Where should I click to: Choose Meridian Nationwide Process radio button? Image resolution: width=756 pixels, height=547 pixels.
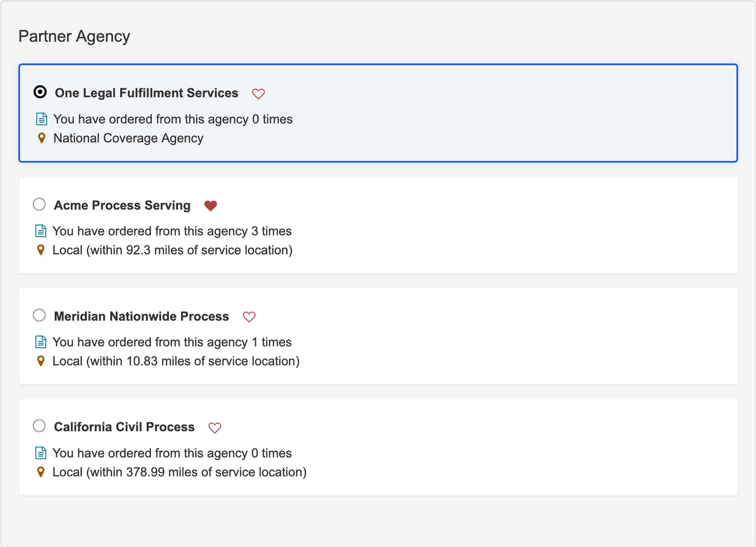tap(39, 315)
